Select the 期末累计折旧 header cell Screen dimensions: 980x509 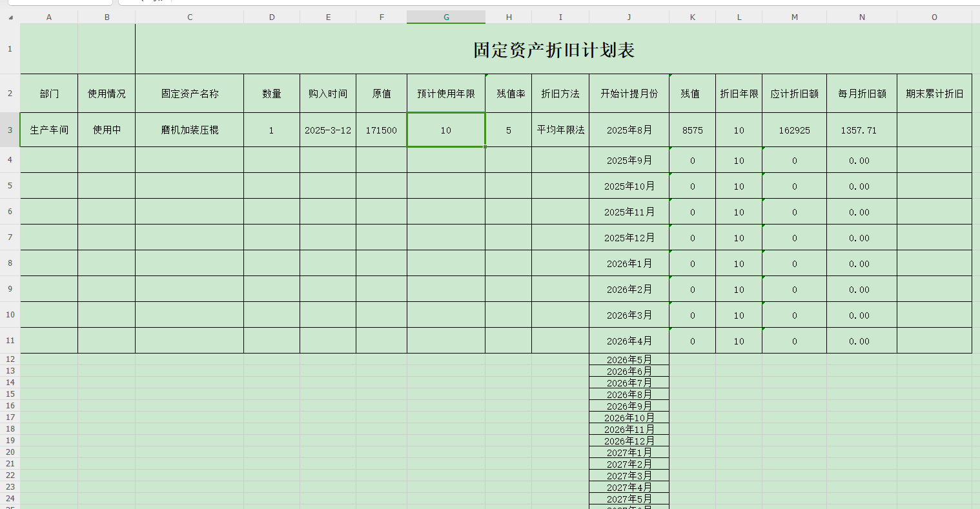934,94
